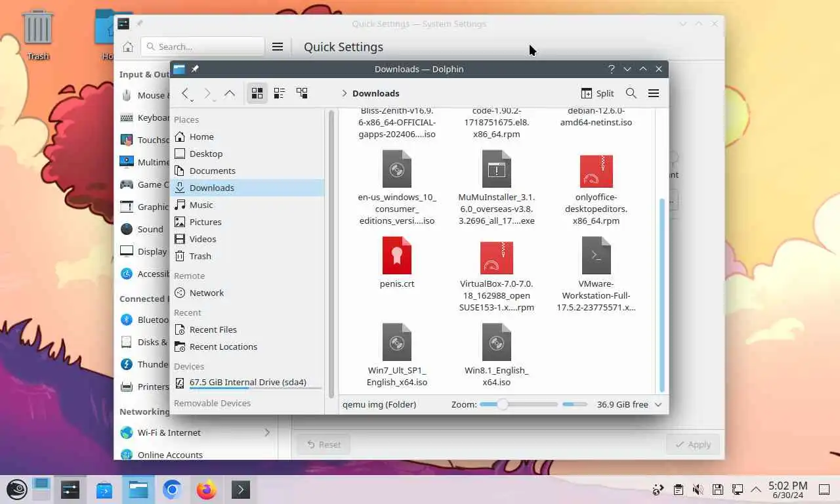The width and height of the screenshot is (840, 504).
Task: Open the openSUSE application launcher
Action: (16, 490)
